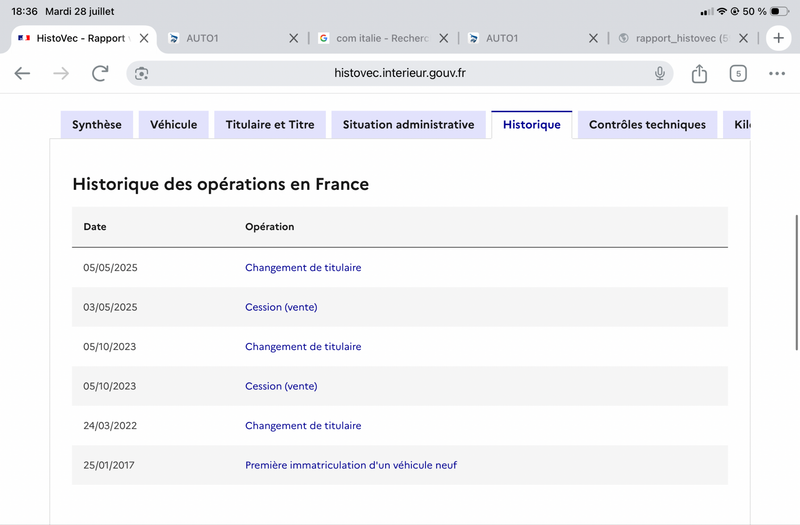This screenshot has height=525, width=800.
Task: Select the date 24/03/2022
Action: click(110, 426)
